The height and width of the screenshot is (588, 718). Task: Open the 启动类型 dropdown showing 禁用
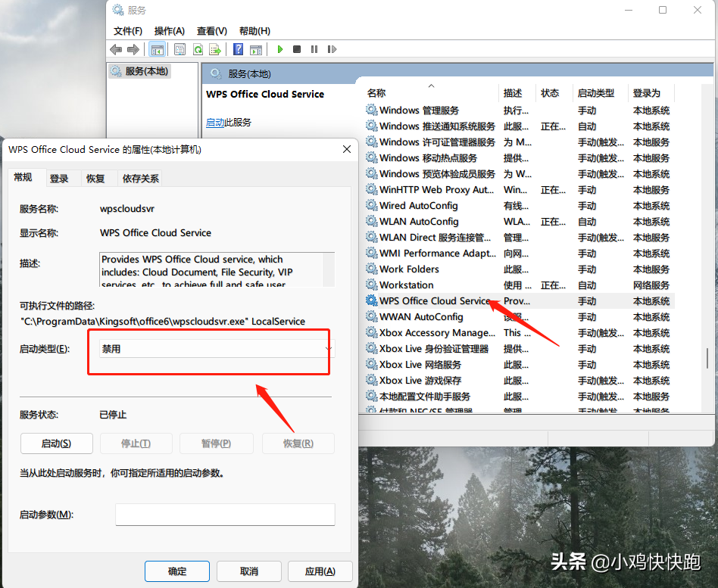pyautogui.click(x=217, y=349)
